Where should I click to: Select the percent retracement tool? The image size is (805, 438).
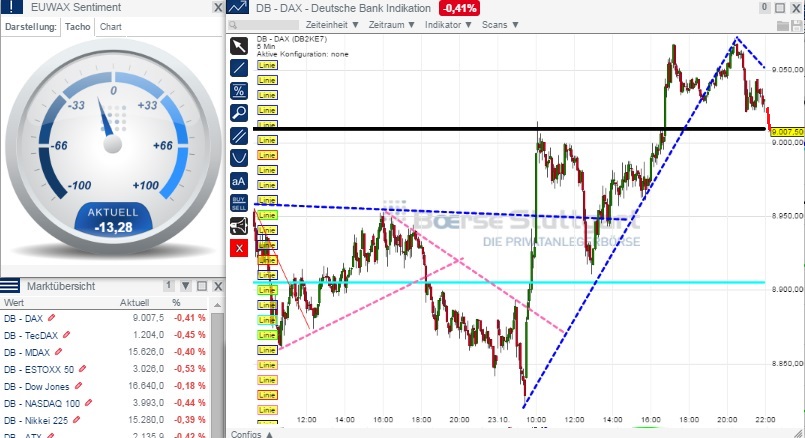(x=239, y=91)
